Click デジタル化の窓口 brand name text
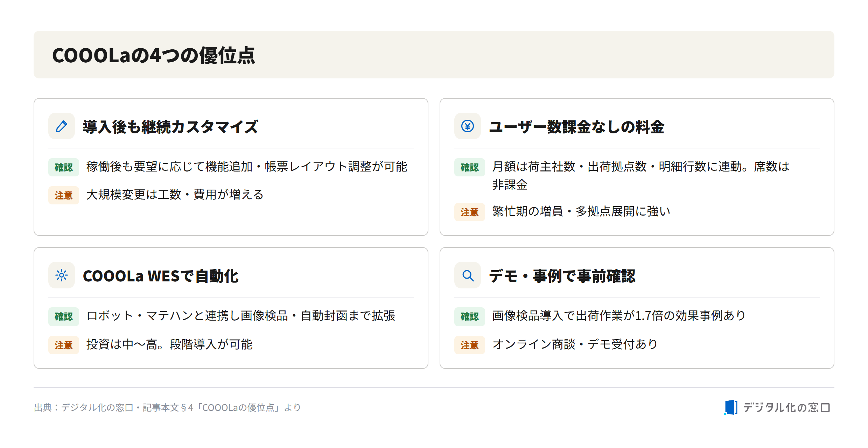This screenshot has height=448, width=868. pos(786,407)
